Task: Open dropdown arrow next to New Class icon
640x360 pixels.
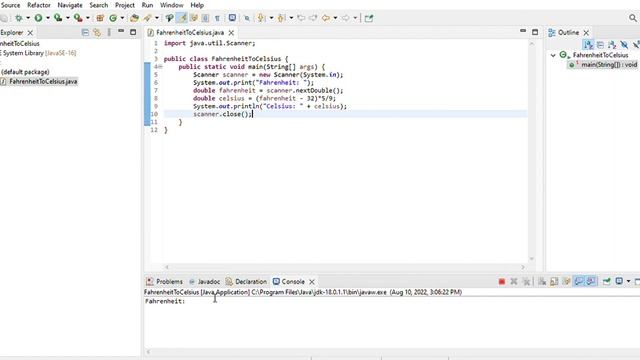Action: 122,18
